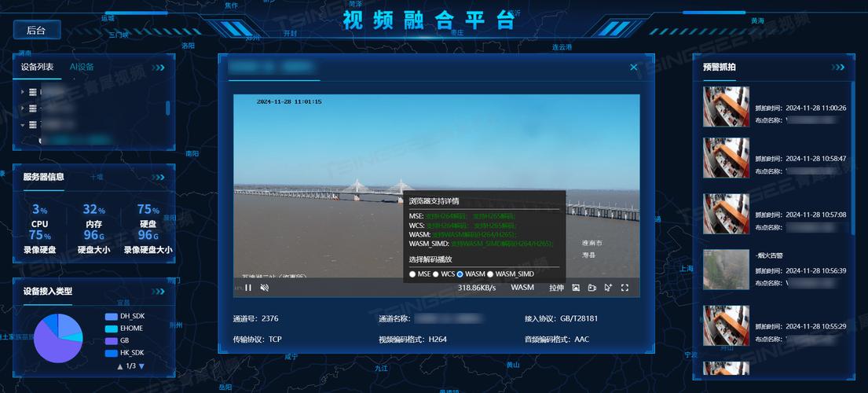Select the MSE decoder radio button
This screenshot has height=393, width=868.
[x=412, y=274]
